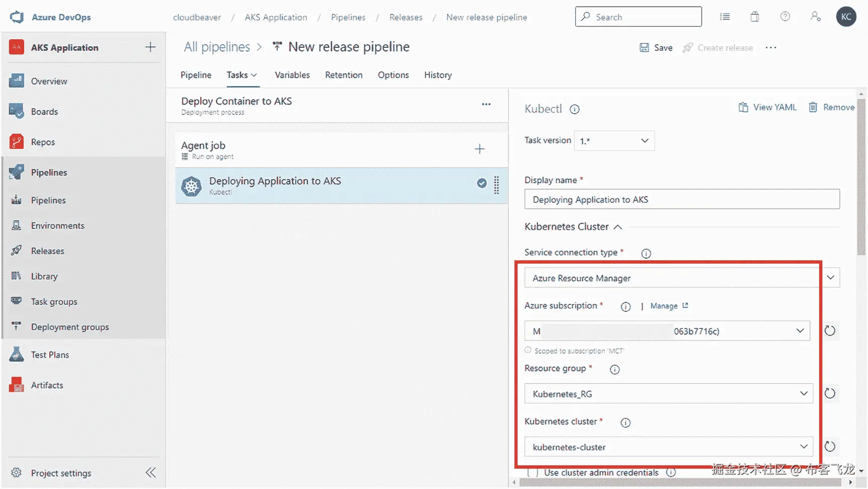This screenshot has height=489, width=868.
Task: Collapse the sidebar with double chevron icon
Action: (150, 472)
